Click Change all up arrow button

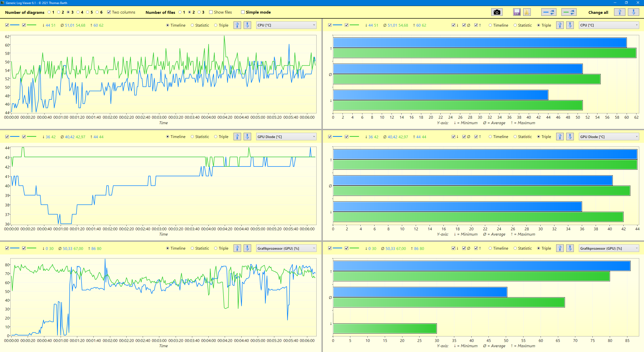[619, 12]
